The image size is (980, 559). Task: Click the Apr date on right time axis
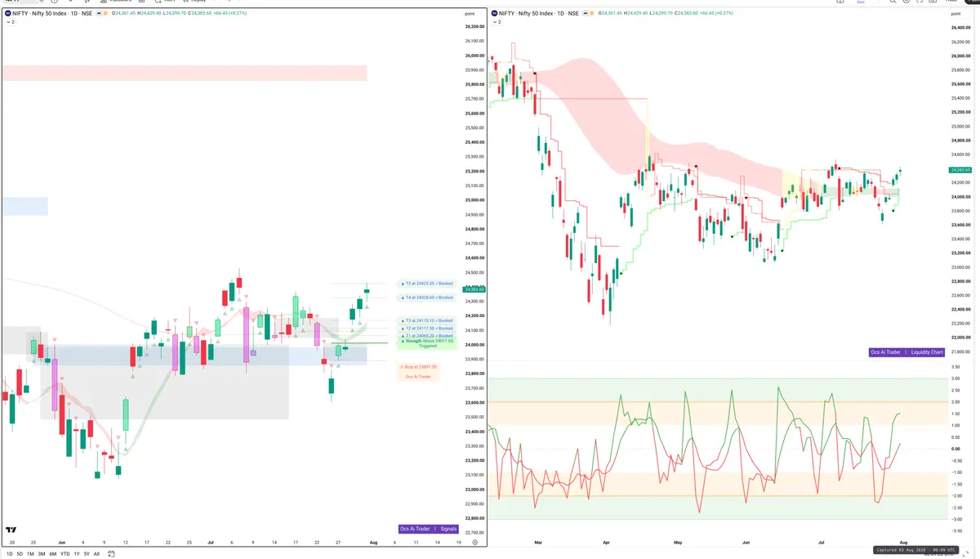607,543
